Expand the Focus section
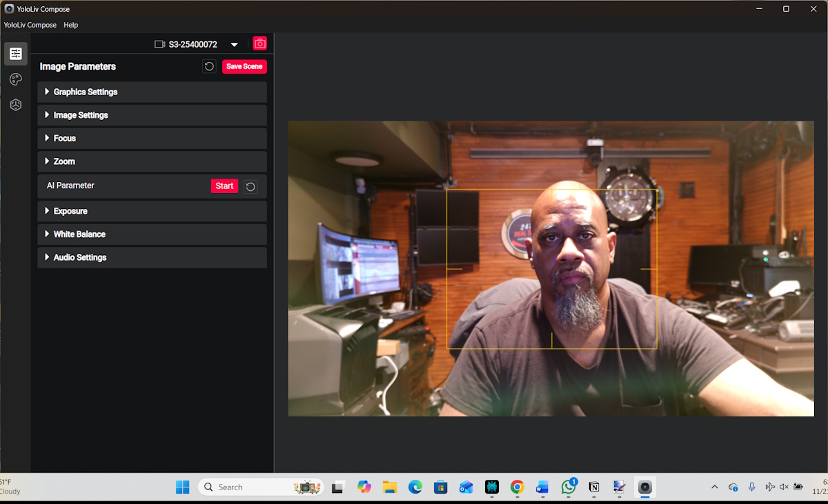The image size is (828, 504). (x=64, y=139)
